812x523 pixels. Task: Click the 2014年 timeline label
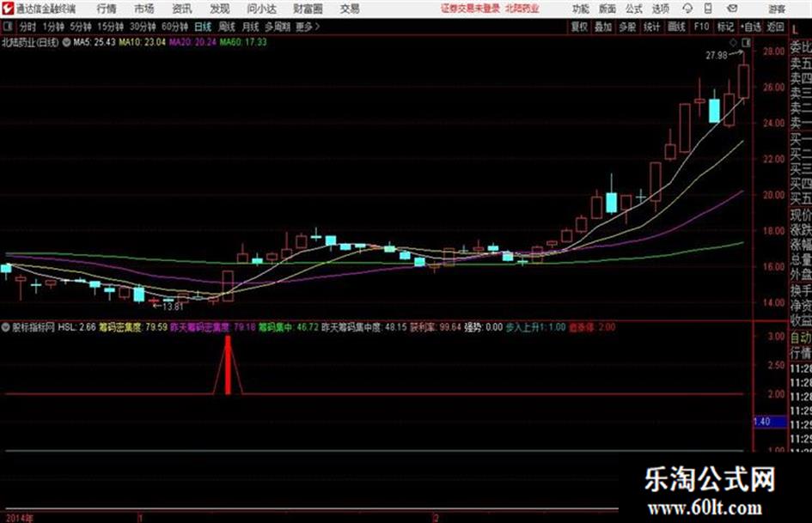click(x=19, y=518)
